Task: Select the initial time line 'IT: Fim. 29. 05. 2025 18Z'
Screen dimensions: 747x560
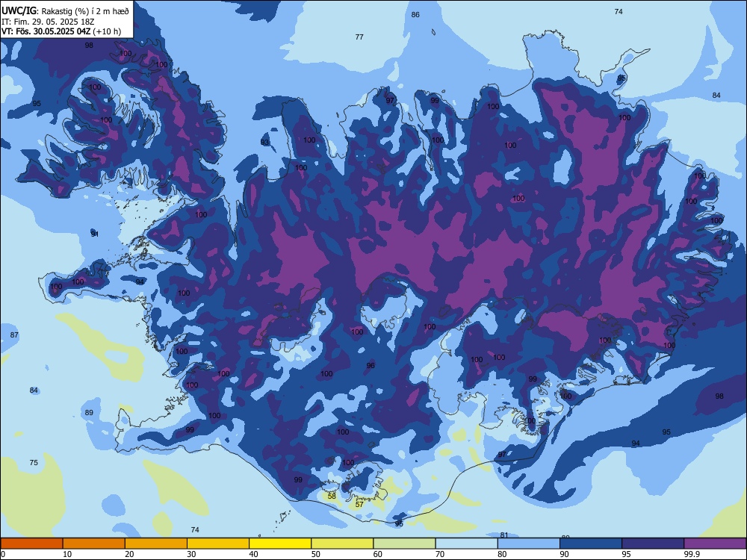Action: [x=49, y=22]
